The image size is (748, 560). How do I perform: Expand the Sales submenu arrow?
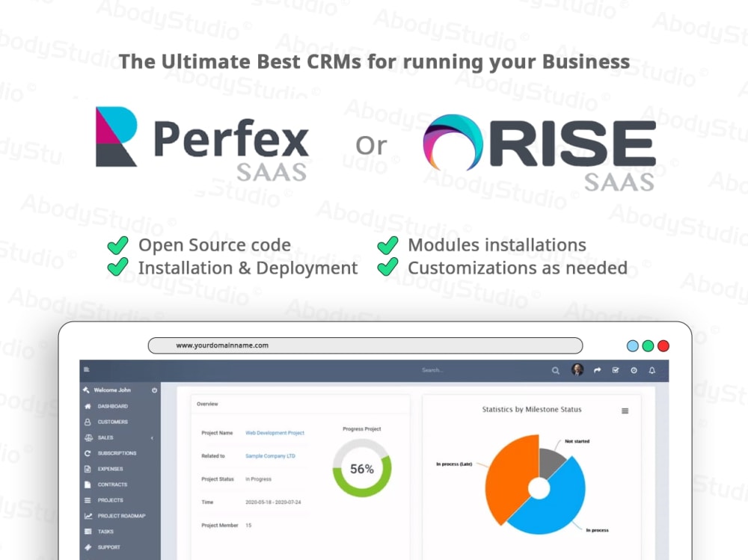(x=152, y=438)
